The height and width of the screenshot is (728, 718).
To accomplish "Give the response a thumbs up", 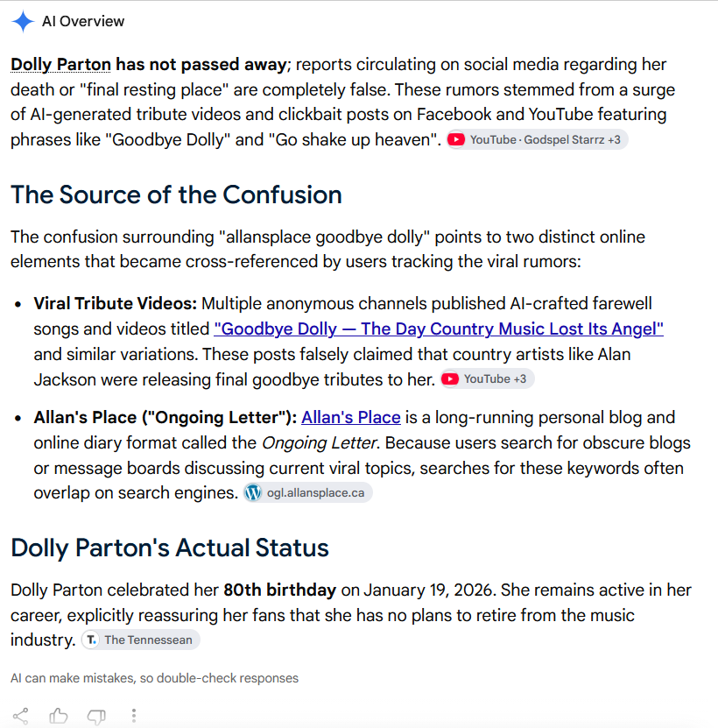I will coord(59,716).
